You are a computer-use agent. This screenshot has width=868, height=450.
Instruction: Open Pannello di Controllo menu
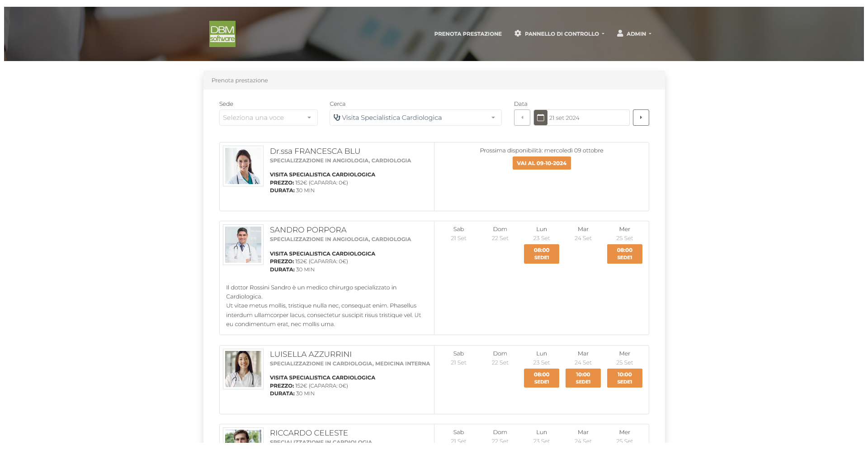coord(560,33)
